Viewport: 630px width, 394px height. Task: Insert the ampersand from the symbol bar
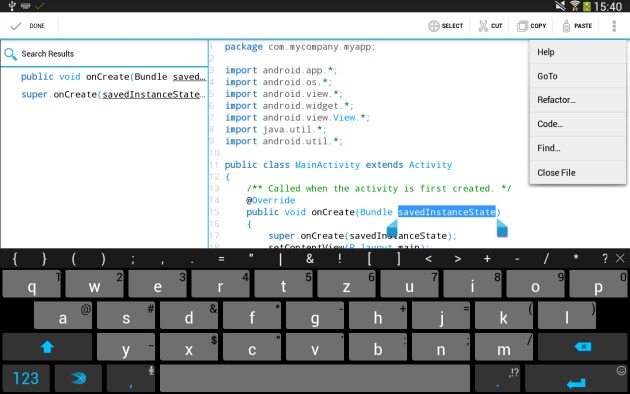pos(310,259)
